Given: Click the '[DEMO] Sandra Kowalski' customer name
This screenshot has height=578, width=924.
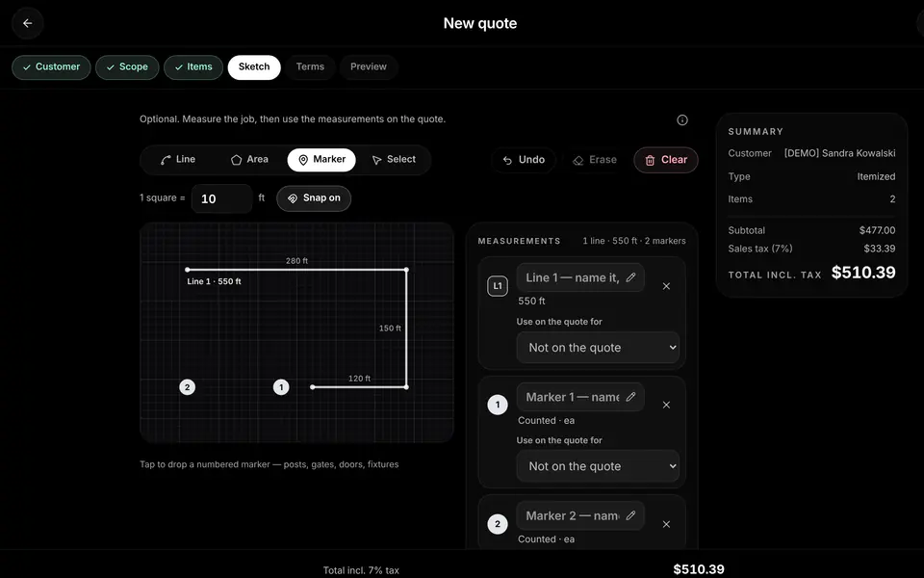Looking at the screenshot, I should click(x=839, y=153).
